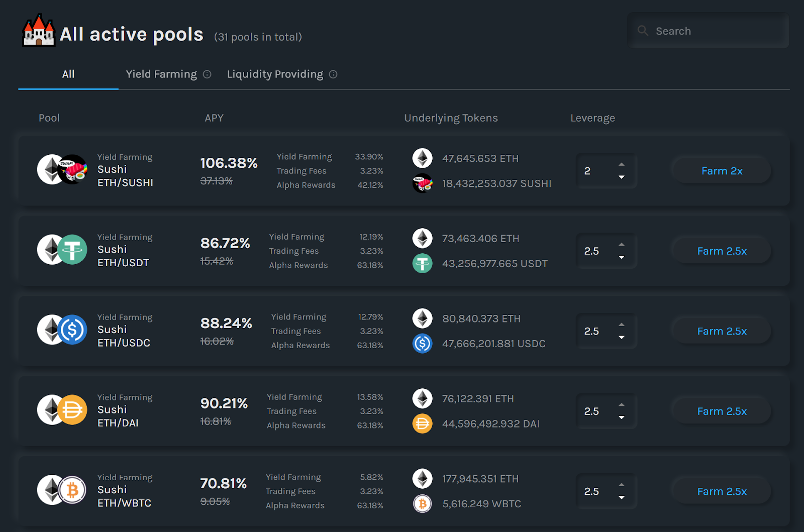Click the 31 pools in total text
The image size is (804, 532).
[x=258, y=37]
